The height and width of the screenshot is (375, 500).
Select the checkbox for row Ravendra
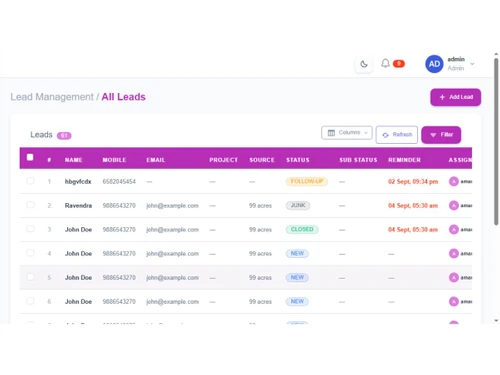pyautogui.click(x=30, y=205)
